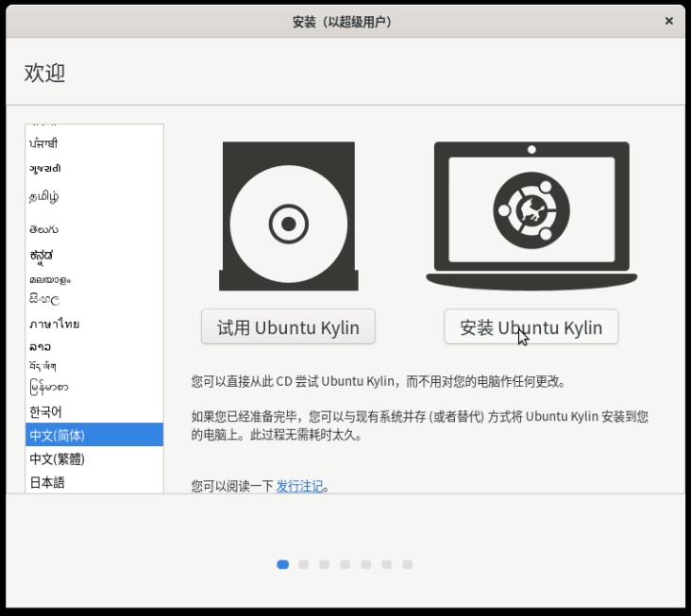Select the Tibetan language entry below ລາວ
Image resolution: width=691 pixels, height=616 pixels.
[x=94, y=366]
